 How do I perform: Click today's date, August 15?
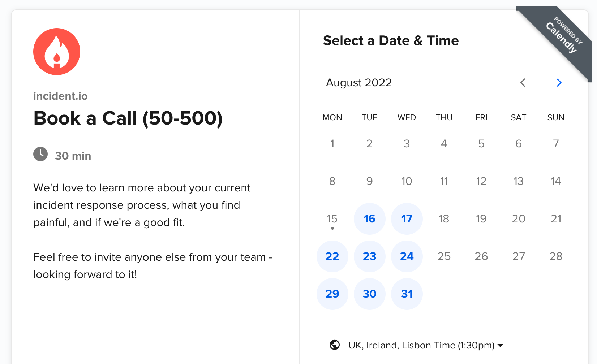(332, 218)
